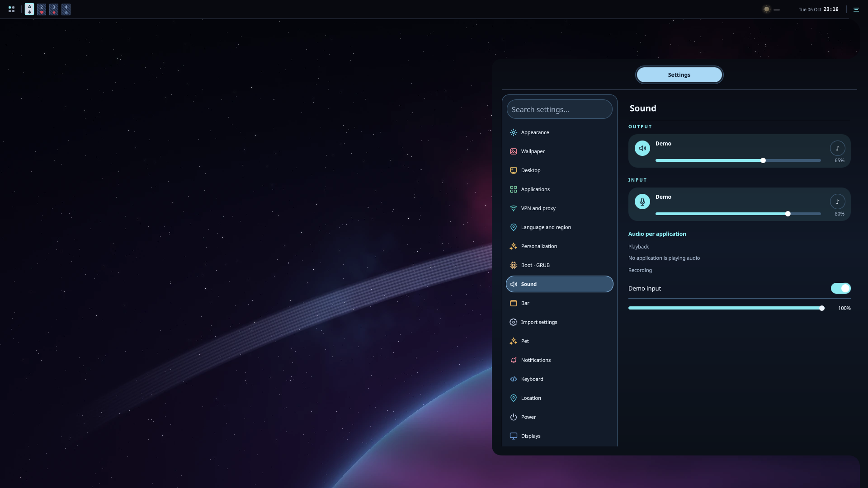The width and height of the screenshot is (868, 488).
Task: Switch to workspace 2 hearts card
Action: tap(42, 9)
